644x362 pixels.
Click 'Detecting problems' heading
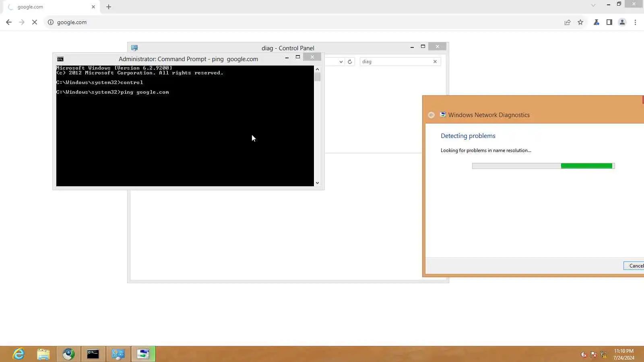[468, 136]
